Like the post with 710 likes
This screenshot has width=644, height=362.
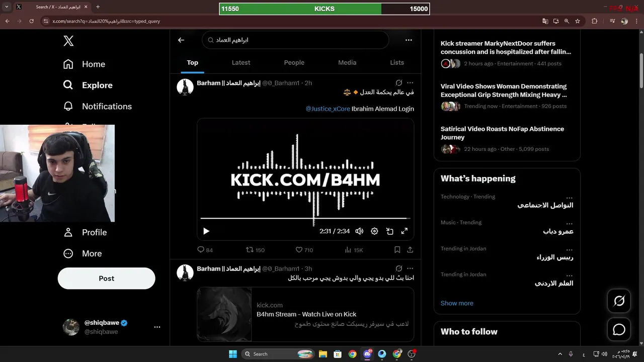[x=304, y=250]
